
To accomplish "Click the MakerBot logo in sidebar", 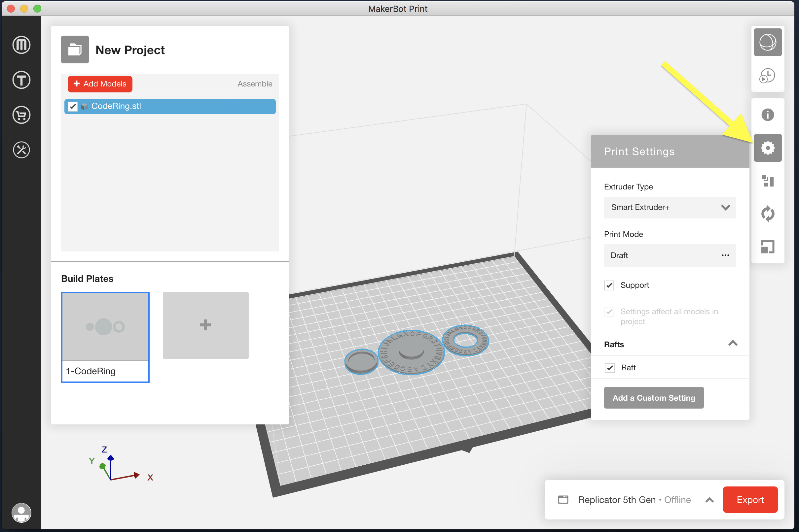I will (21, 45).
